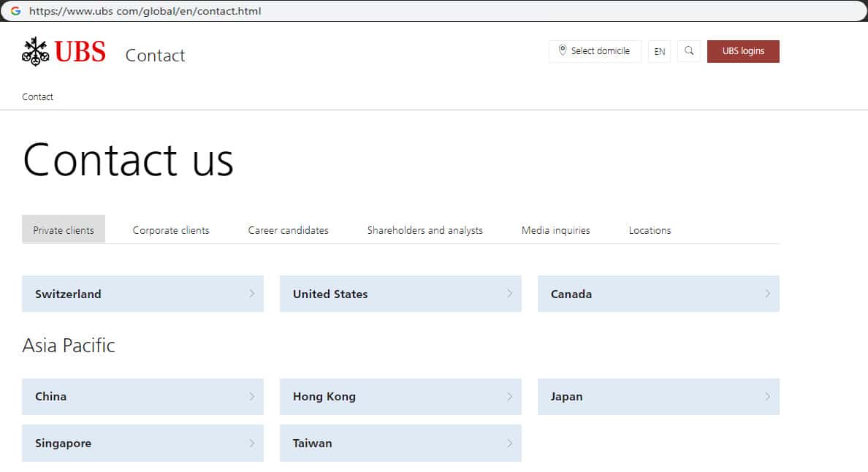
Task: Click the Japan row arrow icon
Action: [x=767, y=397]
